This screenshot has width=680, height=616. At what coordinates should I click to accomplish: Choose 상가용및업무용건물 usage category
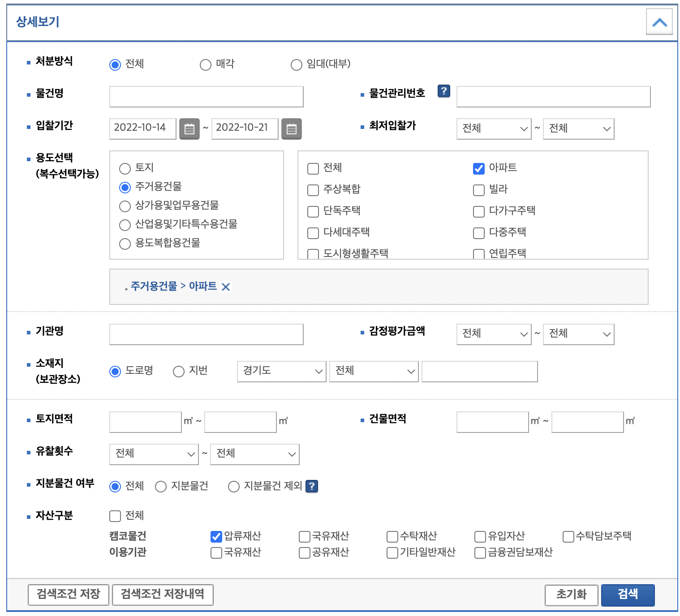(125, 206)
